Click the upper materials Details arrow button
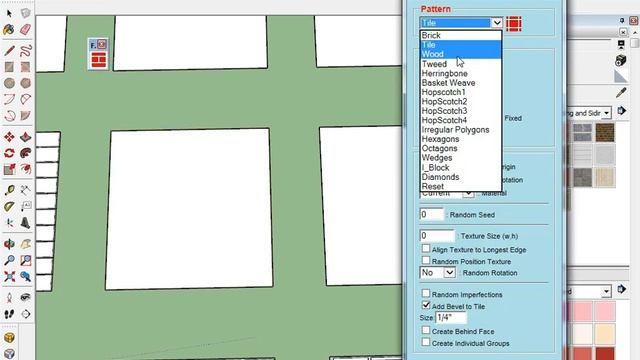Image resolution: width=640 pixels, height=360 pixels. [621, 111]
